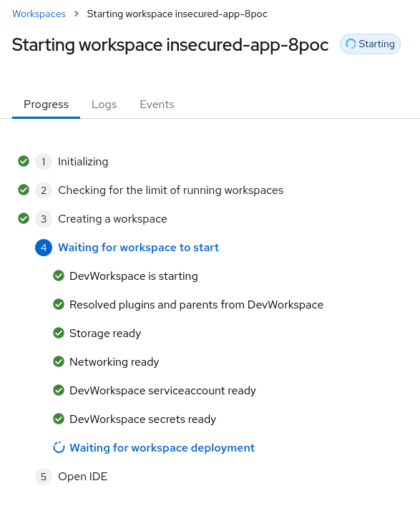Click step number 1 circle

(44, 162)
